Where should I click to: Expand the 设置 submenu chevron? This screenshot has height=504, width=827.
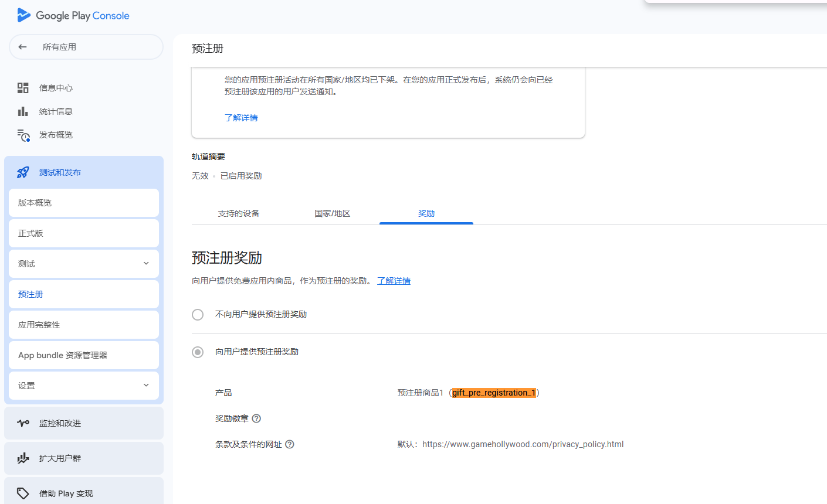(146, 386)
